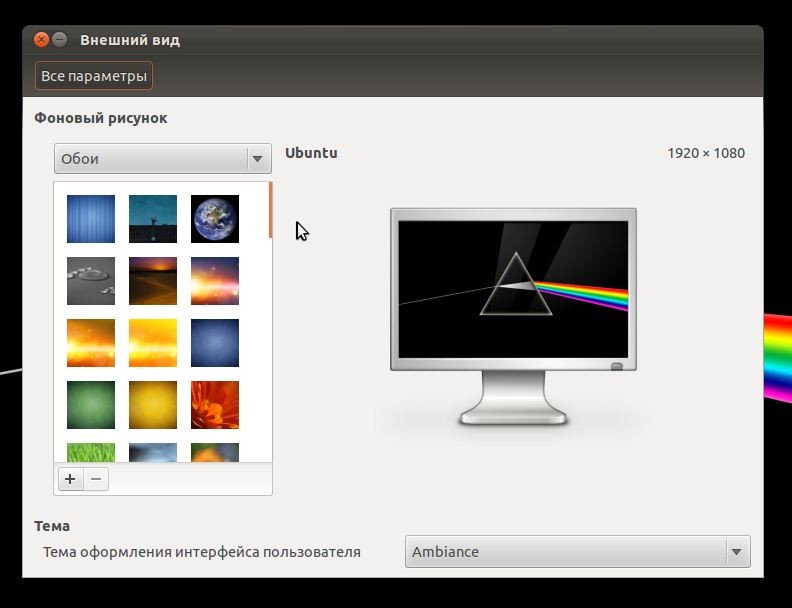Image resolution: width=792 pixels, height=608 pixels.
Task: Choose the dark sunset horizon wallpaper
Action: (153, 281)
